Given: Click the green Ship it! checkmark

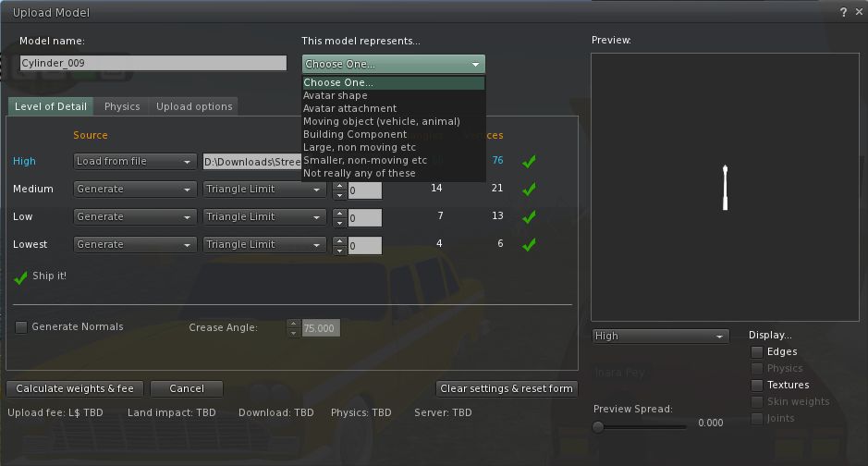Looking at the screenshot, I should click(x=20, y=276).
